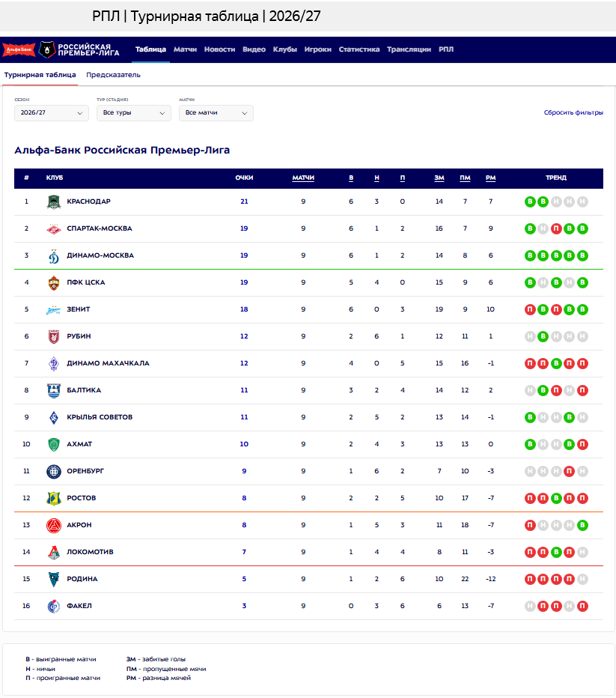Open the 'Все матчи' matches dropdown
This screenshot has width=616, height=698.
pos(216,113)
